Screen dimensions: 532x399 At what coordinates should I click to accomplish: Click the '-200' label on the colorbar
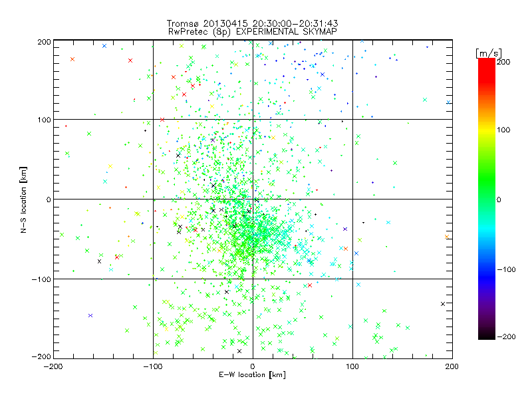(506, 336)
